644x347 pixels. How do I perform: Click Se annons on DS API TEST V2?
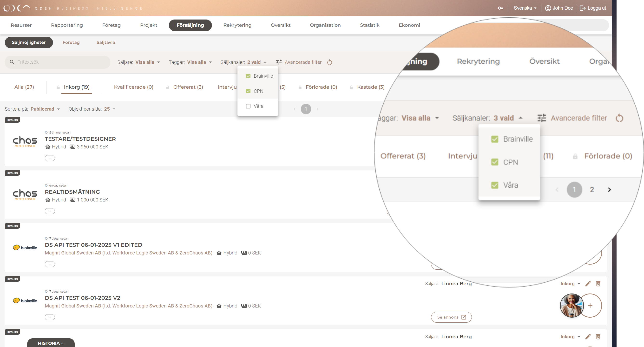451,317
